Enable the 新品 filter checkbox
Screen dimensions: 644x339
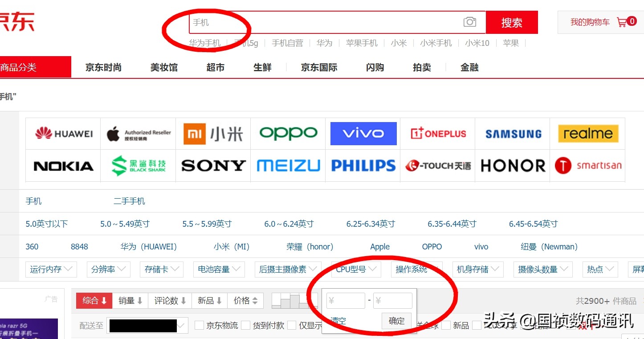[446, 325]
